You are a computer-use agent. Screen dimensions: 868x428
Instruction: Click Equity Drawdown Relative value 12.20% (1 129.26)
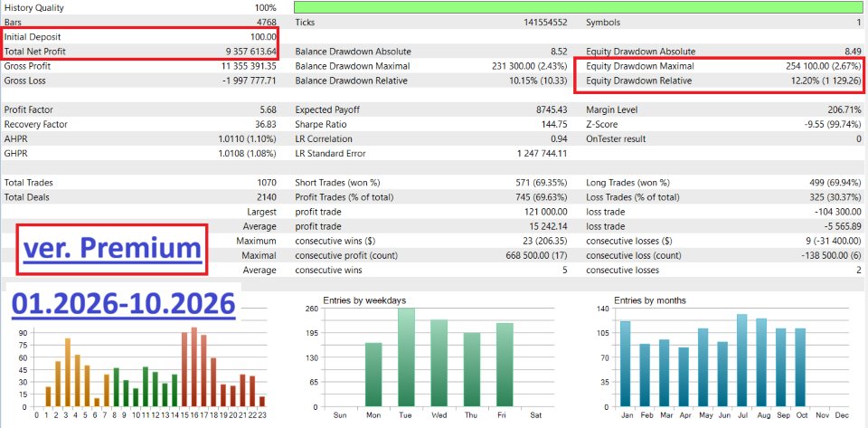(x=826, y=81)
